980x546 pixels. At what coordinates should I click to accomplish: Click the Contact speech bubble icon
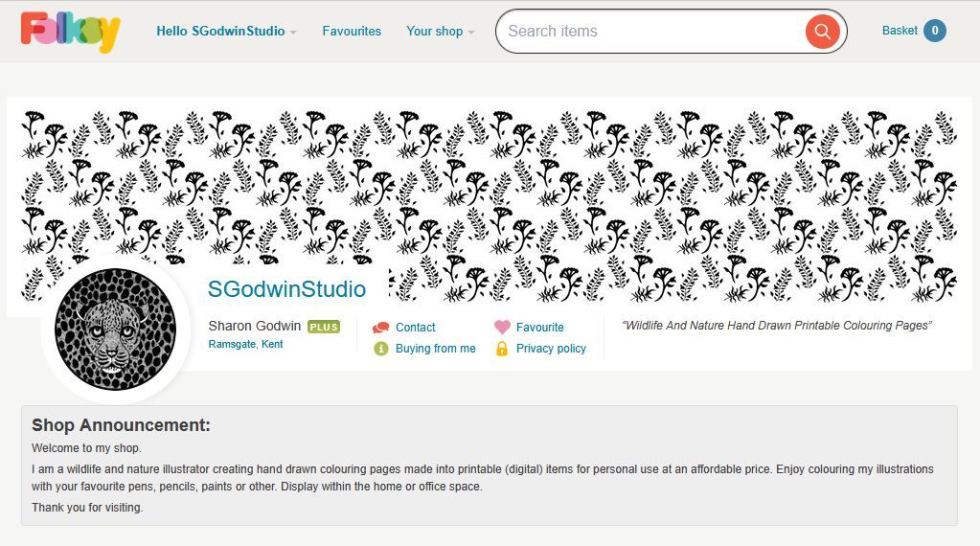[x=381, y=328]
